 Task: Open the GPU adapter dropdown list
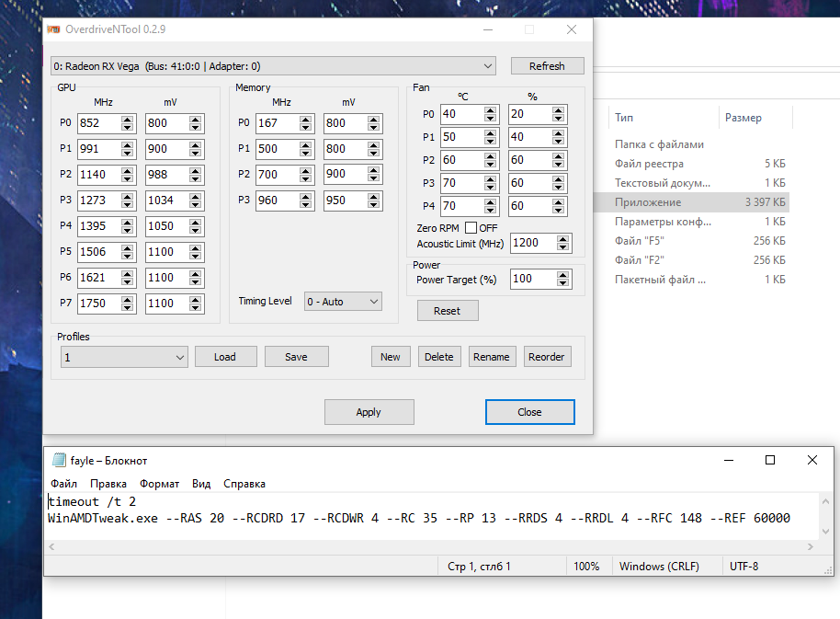tap(273, 66)
